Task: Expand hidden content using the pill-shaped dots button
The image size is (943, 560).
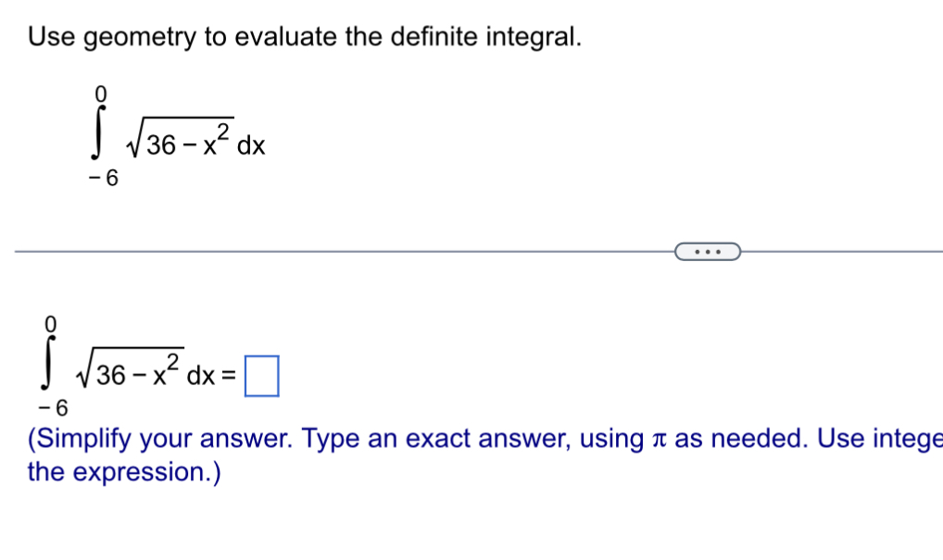Action: (708, 251)
